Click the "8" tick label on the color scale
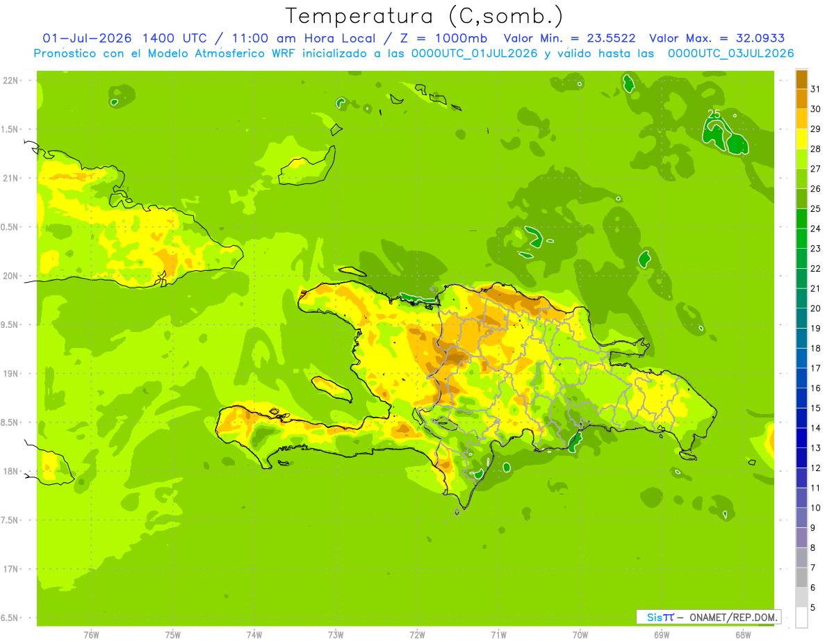Screen dimensions: 834x644 tap(813, 548)
